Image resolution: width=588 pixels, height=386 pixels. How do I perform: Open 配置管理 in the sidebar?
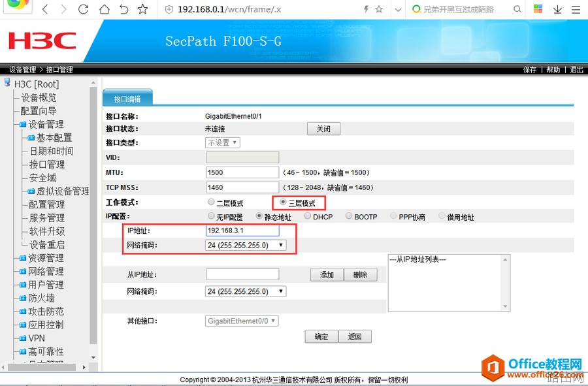click(x=47, y=204)
